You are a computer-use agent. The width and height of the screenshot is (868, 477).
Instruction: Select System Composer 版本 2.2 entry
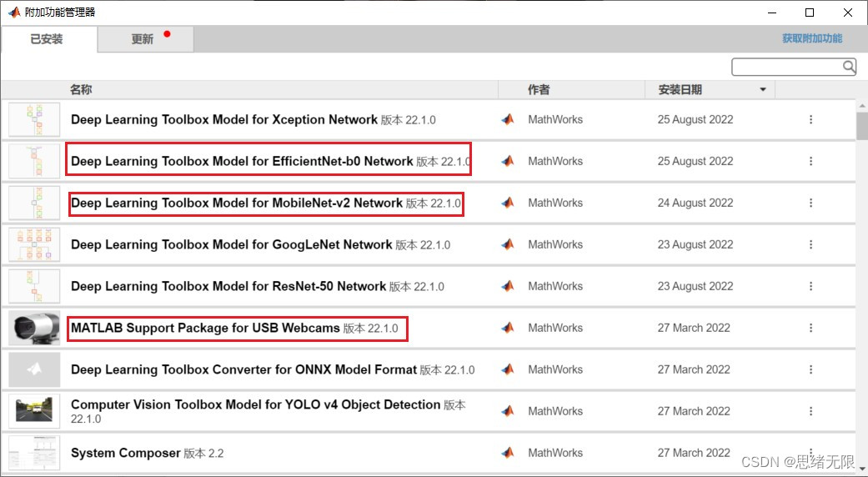tap(148, 453)
